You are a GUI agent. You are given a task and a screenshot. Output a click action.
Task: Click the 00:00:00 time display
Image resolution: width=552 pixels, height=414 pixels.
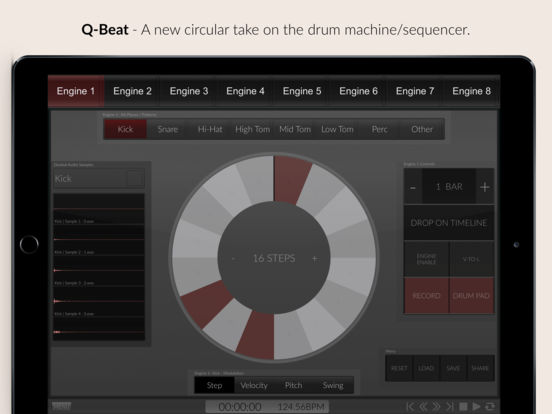click(240, 407)
